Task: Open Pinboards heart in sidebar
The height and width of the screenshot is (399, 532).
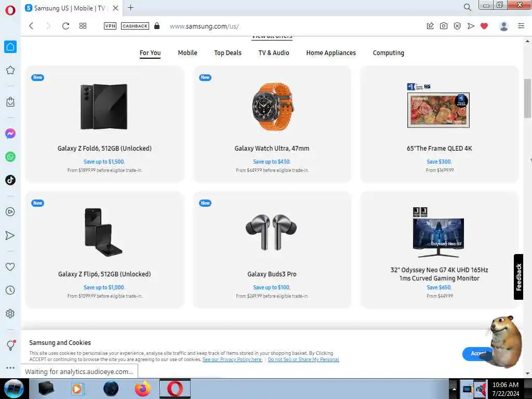Action: 10,267
